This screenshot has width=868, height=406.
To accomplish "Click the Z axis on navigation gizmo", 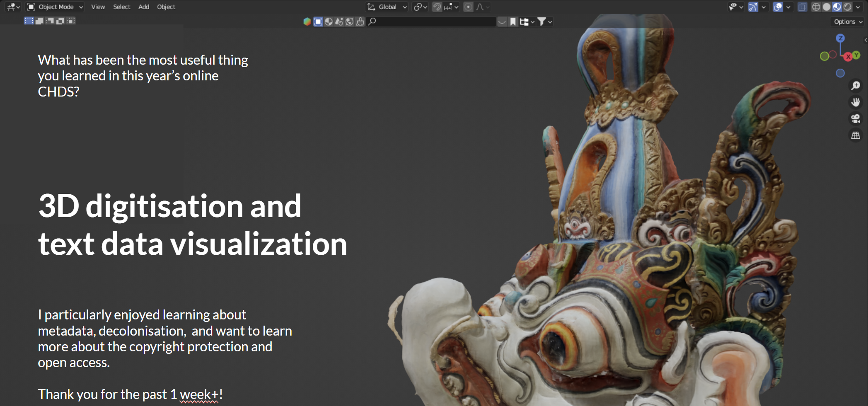I will click(840, 38).
